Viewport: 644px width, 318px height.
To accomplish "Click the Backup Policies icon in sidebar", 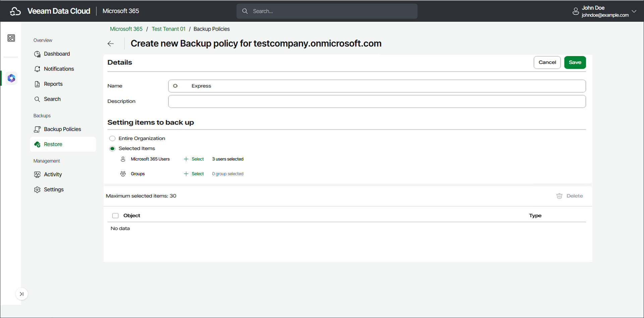I will pos(37,129).
